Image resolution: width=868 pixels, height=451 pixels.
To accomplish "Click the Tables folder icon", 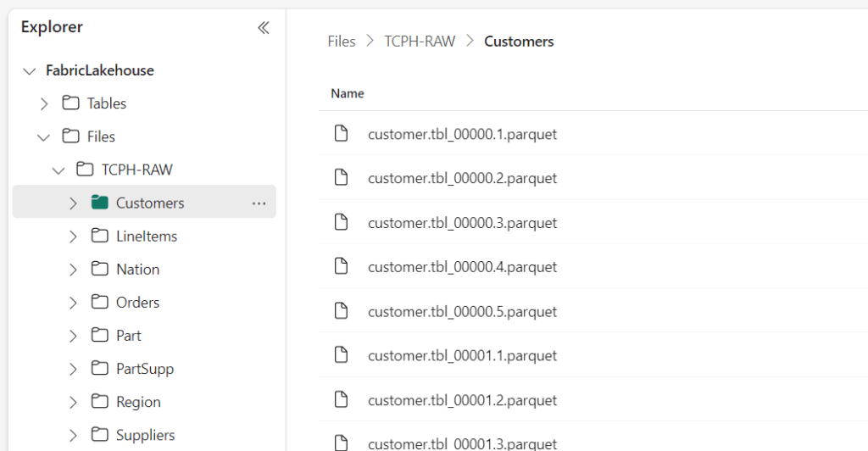I will tap(71, 103).
